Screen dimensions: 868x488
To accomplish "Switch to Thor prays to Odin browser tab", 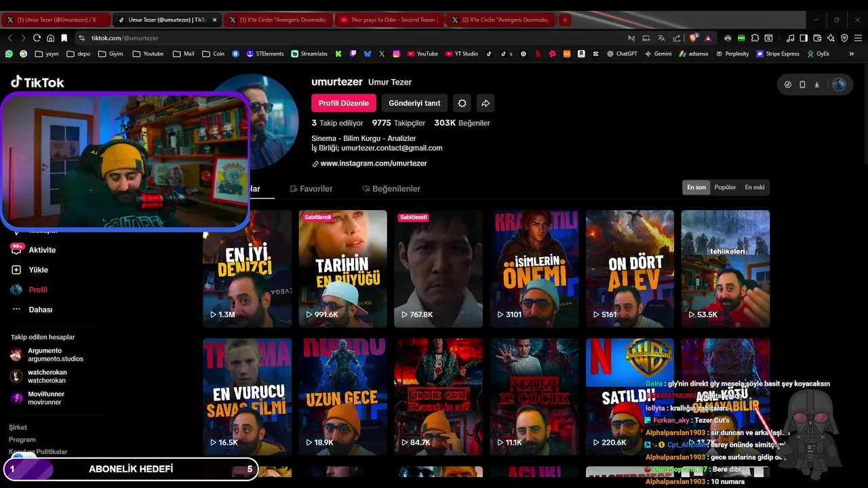I will click(389, 20).
